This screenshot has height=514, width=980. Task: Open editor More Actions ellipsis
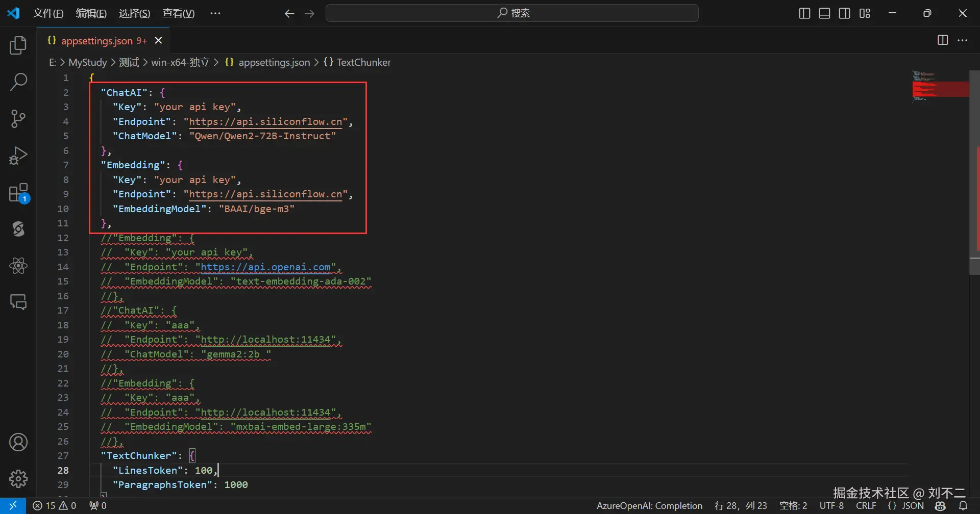(963, 40)
